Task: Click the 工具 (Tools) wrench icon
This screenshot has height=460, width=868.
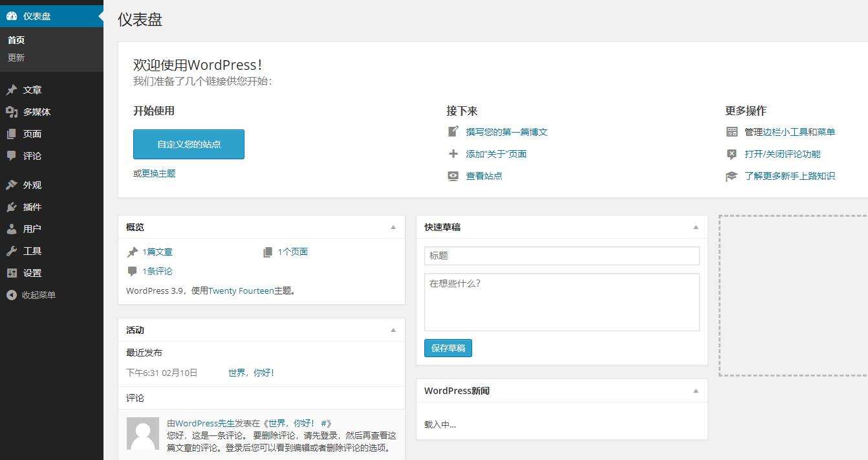Action: (12, 251)
